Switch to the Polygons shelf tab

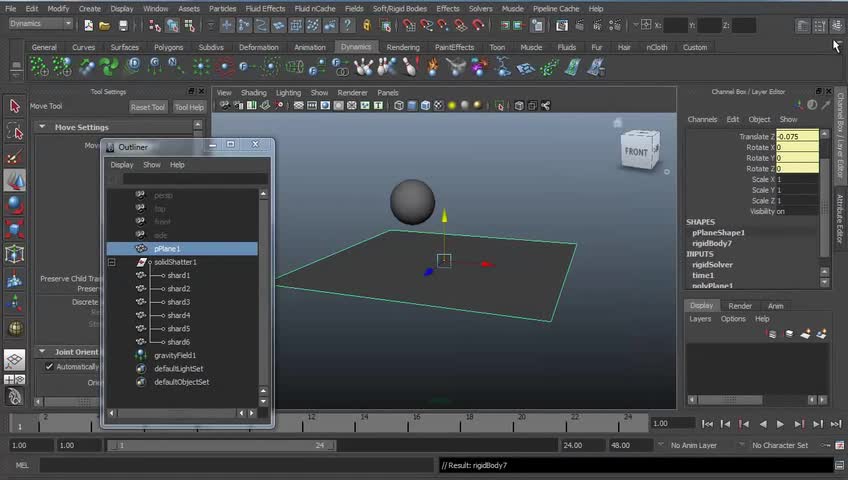(168, 47)
